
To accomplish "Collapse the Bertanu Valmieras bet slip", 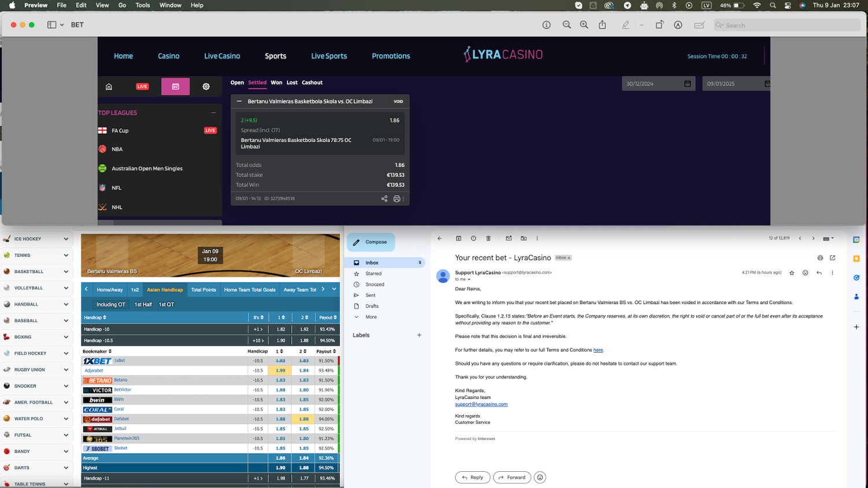I will tap(239, 101).
